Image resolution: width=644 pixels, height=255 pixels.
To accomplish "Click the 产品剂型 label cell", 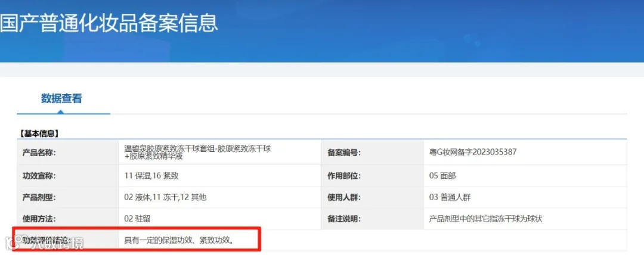I will coord(68,197).
